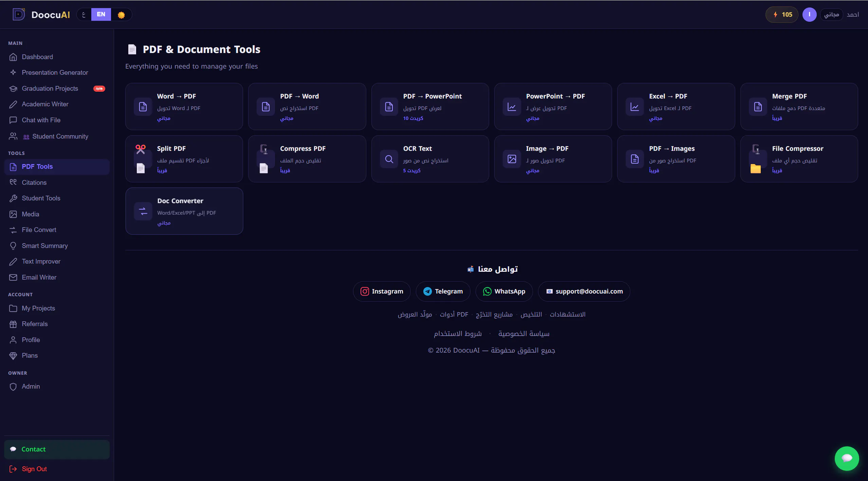Open Chat with File
868x481 pixels.
point(57,120)
